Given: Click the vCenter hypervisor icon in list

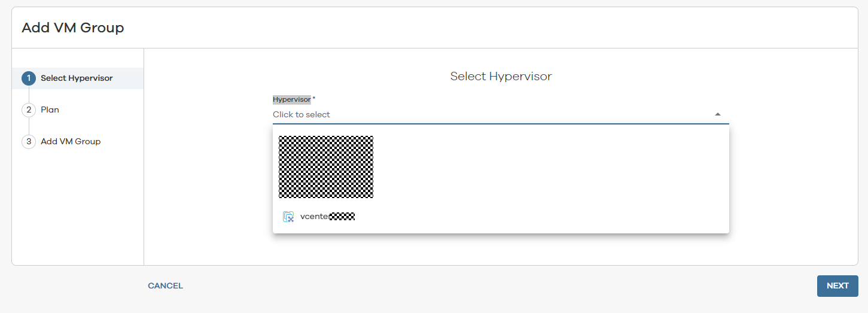Looking at the screenshot, I should (x=288, y=217).
